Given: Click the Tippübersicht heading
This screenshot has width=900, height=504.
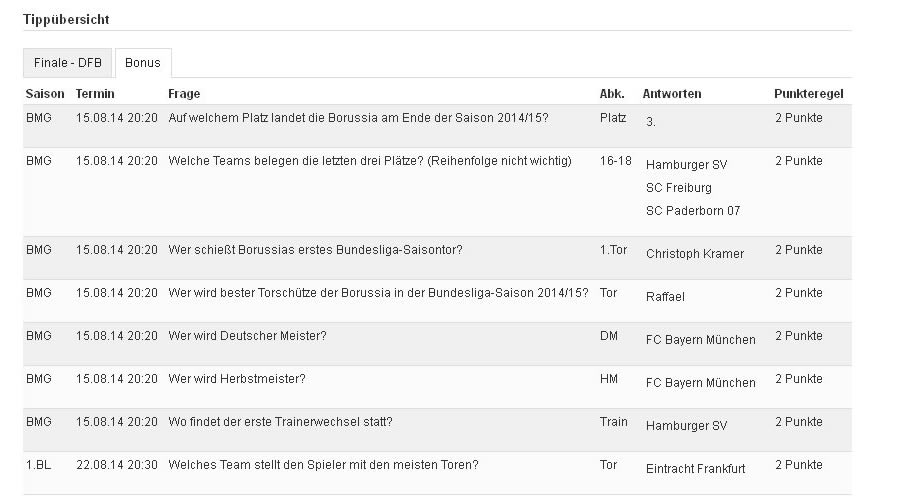Looking at the screenshot, I should (x=66, y=19).
